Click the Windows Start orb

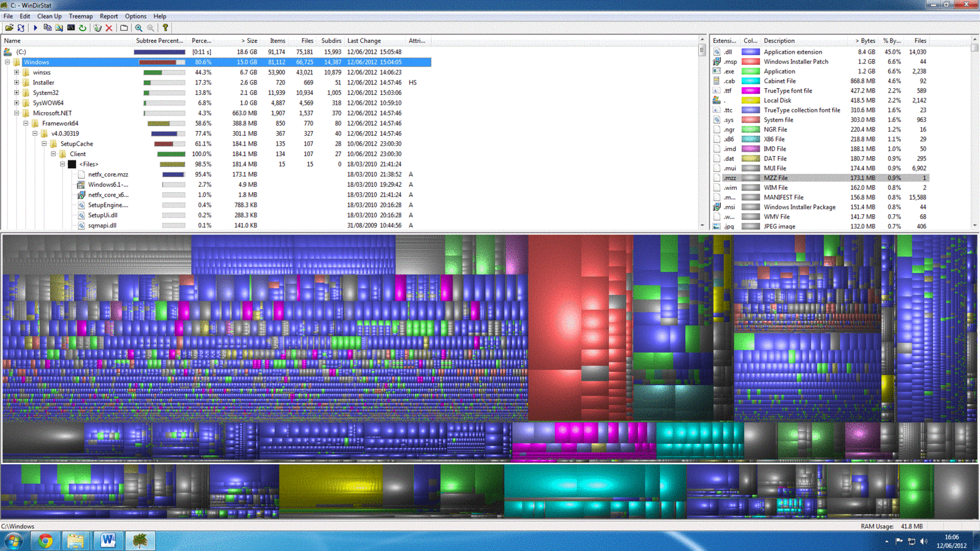pos(13,541)
